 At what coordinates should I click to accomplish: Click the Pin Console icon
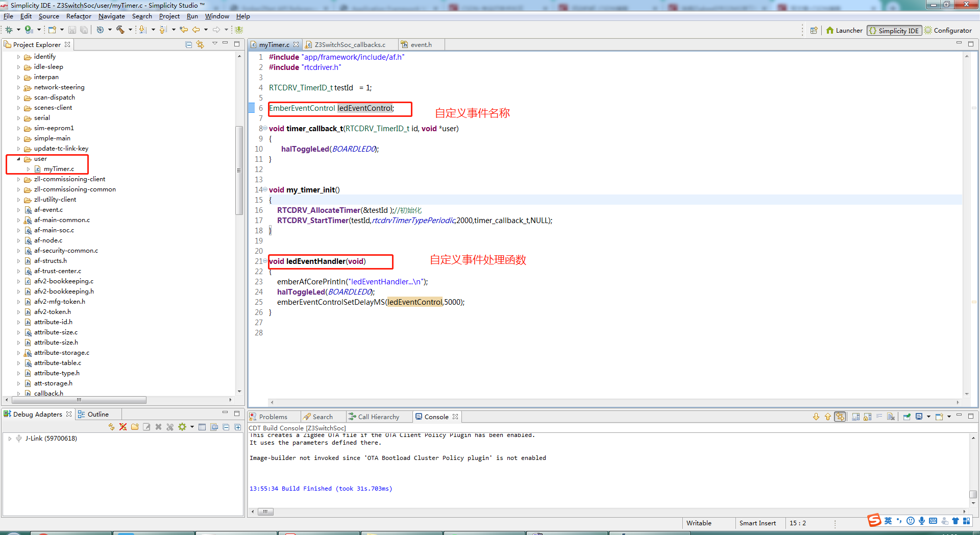tap(907, 417)
